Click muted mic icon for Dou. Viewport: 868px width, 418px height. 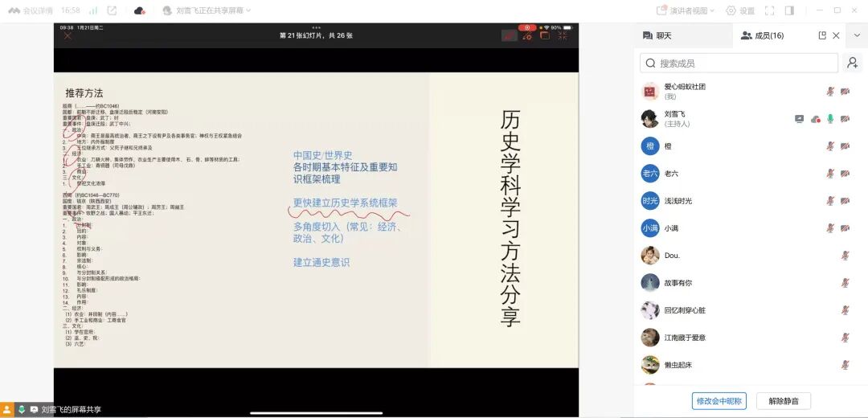tap(845, 256)
